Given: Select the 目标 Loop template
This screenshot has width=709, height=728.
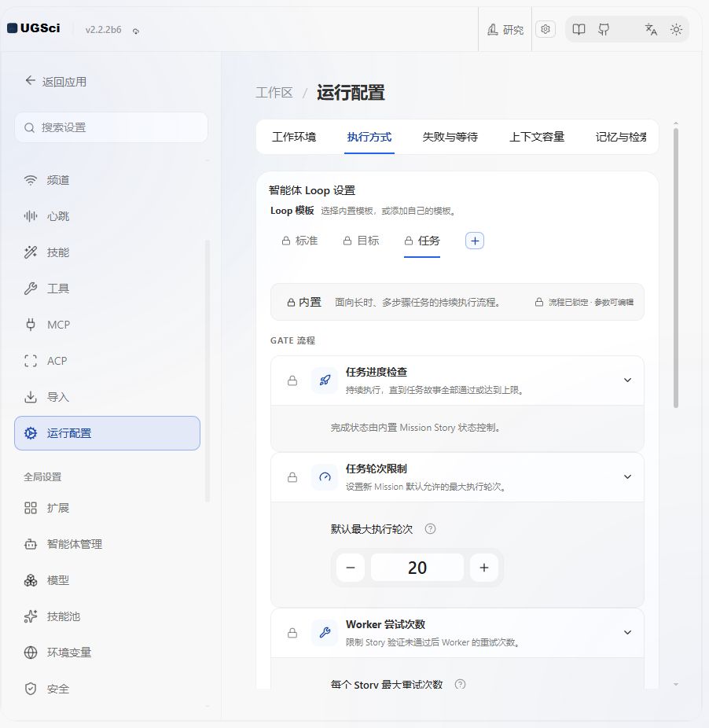Looking at the screenshot, I should coord(362,241).
